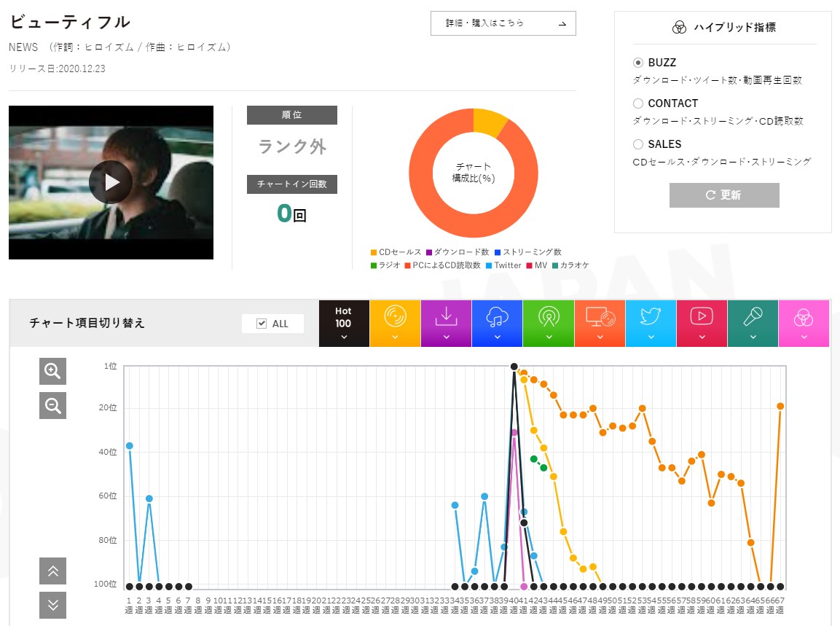
Task: Click the MV legend swatch
Action: pyautogui.click(x=530, y=266)
